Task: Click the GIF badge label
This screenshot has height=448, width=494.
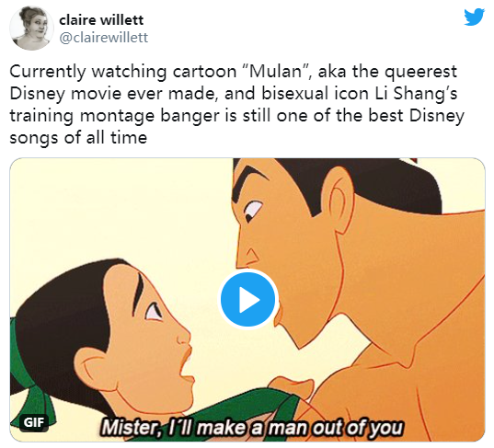Action: pyautogui.click(x=34, y=422)
